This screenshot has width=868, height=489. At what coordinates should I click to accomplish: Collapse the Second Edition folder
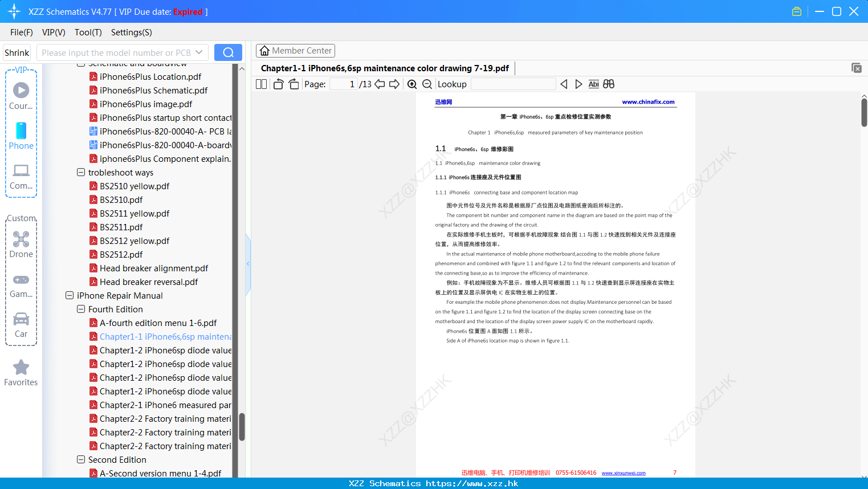pos(81,459)
